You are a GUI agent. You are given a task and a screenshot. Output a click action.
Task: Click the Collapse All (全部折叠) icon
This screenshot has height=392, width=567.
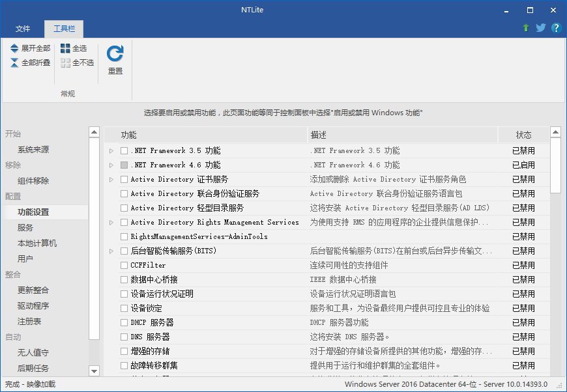click(14, 63)
